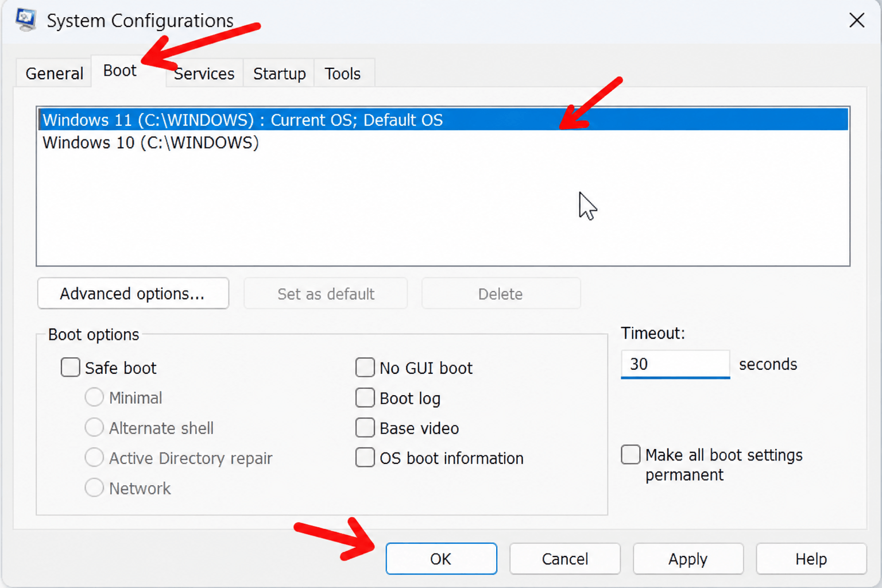882x588 pixels.
Task: Go to the Startup tab
Action: pyautogui.click(x=279, y=73)
